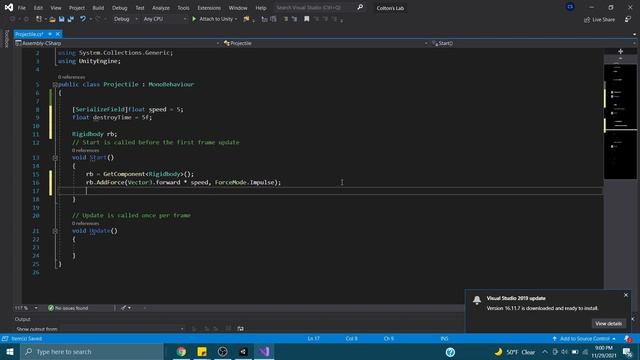Click the Get Help taskbar icon

[x=450, y=352]
